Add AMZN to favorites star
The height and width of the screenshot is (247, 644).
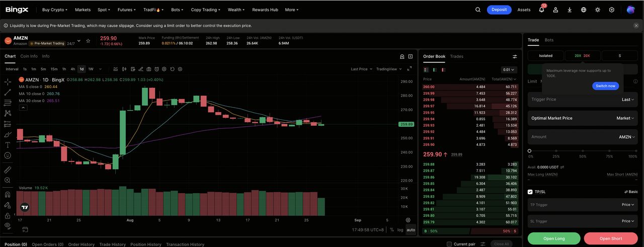tap(88, 41)
